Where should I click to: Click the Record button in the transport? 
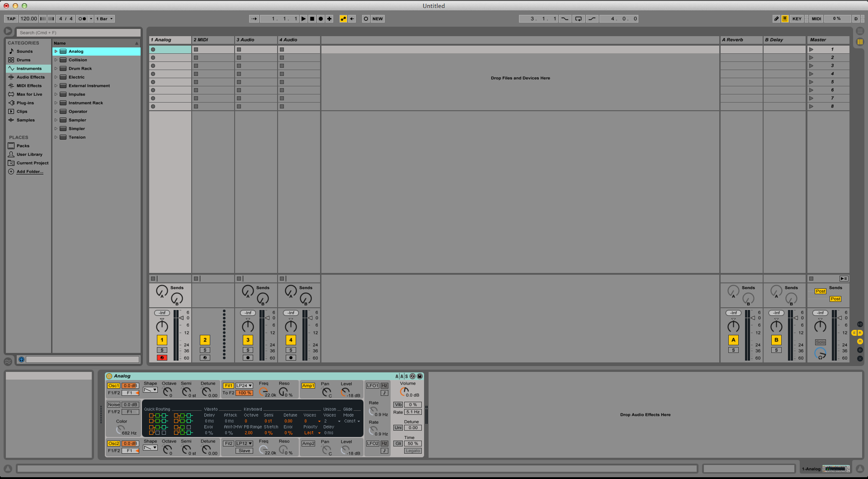click(x=321, y=19)
